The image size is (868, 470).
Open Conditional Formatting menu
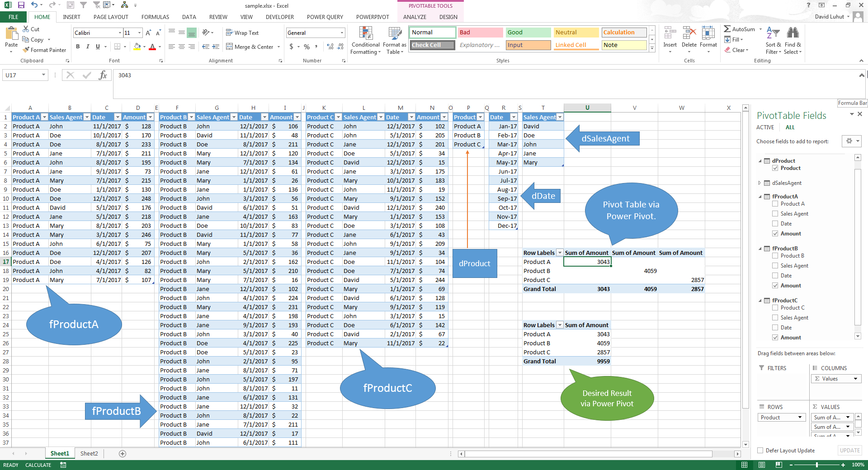[366, 40]
